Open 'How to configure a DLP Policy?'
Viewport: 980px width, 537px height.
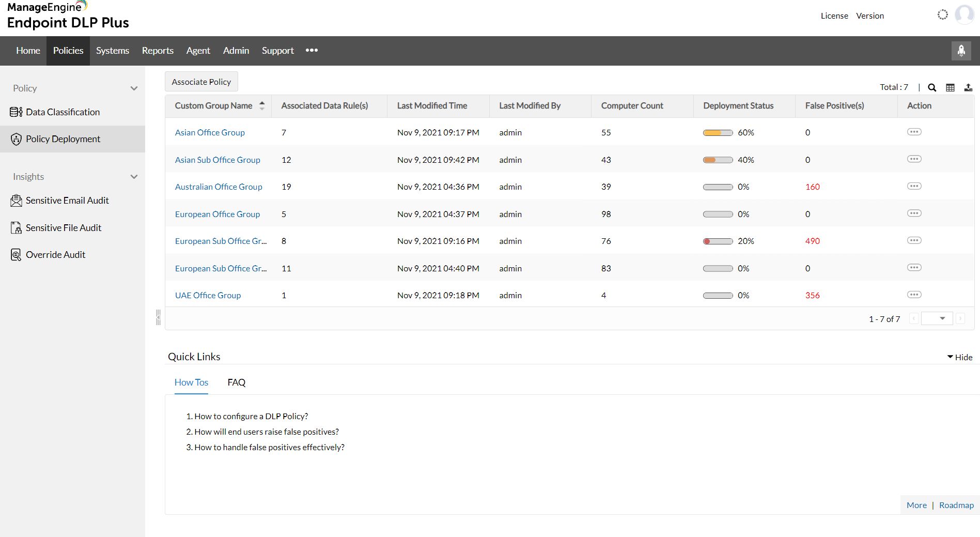pyautogui.click(x=251, y=416)
